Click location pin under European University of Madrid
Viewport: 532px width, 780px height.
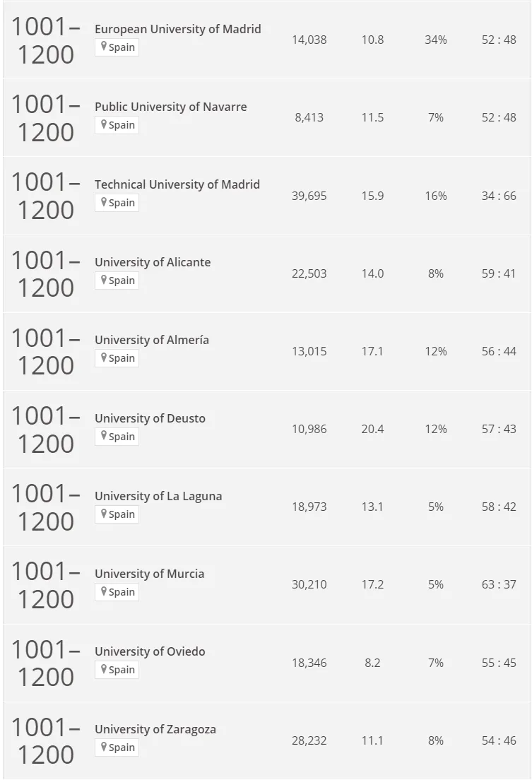click(104, 46)
